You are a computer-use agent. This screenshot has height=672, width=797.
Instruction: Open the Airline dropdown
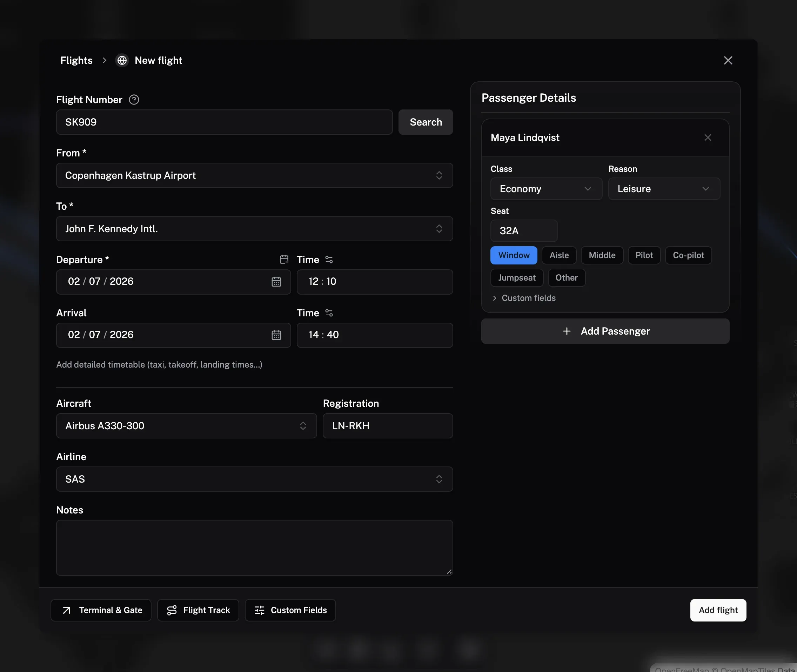(254, 479)
